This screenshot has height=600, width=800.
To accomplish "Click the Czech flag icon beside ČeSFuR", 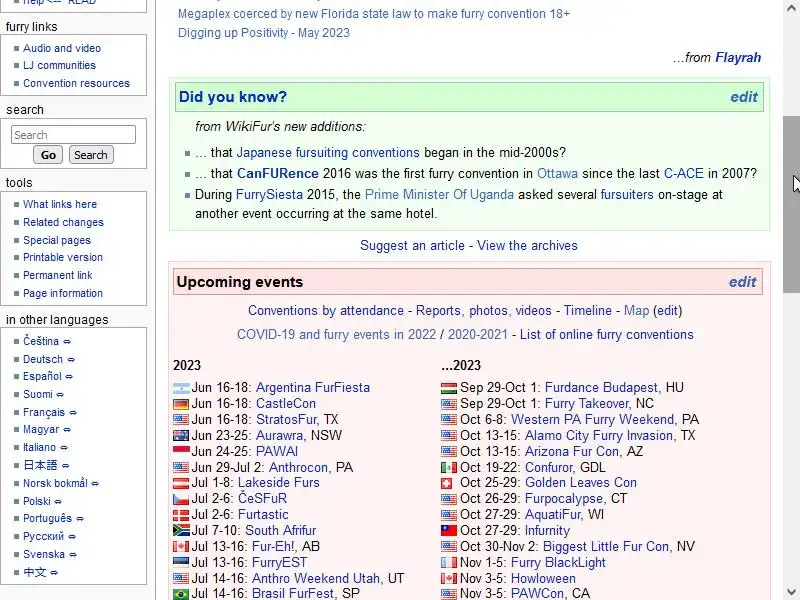I will coord(181,499).
